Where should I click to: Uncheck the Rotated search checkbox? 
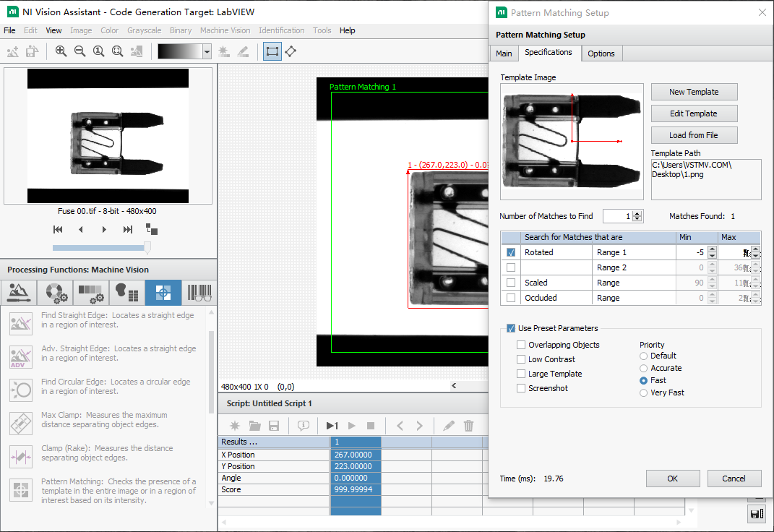coord(511,252)
